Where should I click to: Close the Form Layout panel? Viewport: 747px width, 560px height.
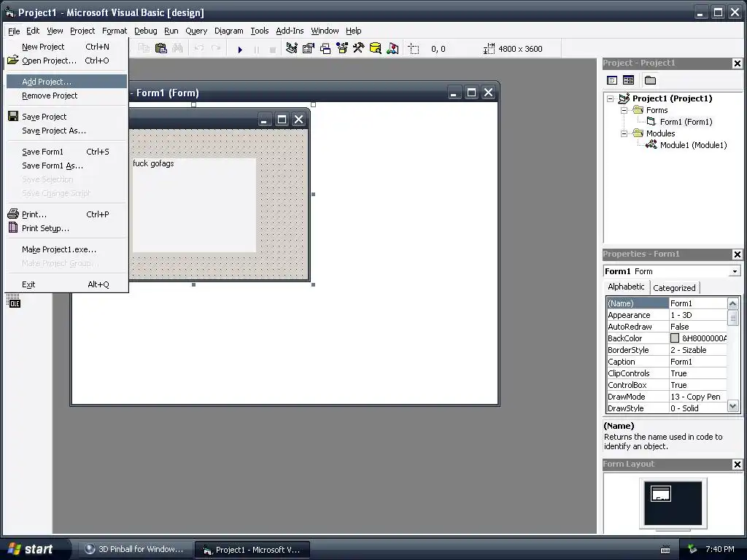[737, 464]
